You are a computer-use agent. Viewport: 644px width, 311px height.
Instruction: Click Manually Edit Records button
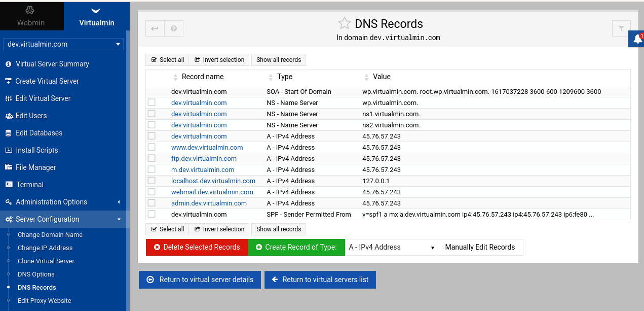pyautogui.click(x=480, y=247)
